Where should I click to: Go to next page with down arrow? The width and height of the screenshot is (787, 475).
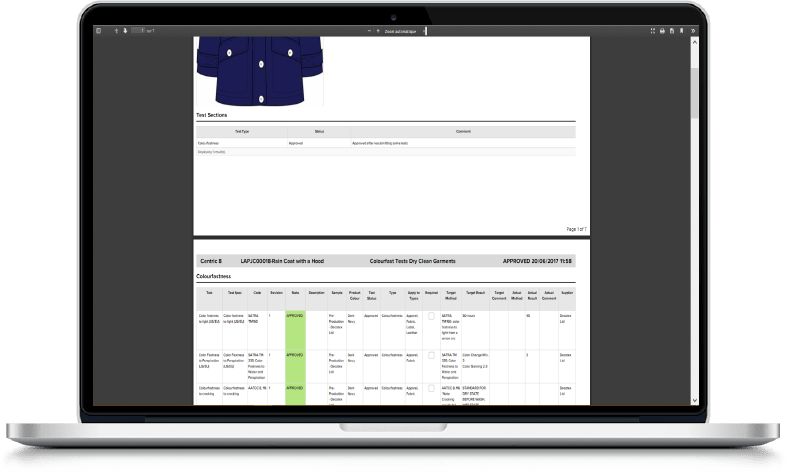coord(125,31)
